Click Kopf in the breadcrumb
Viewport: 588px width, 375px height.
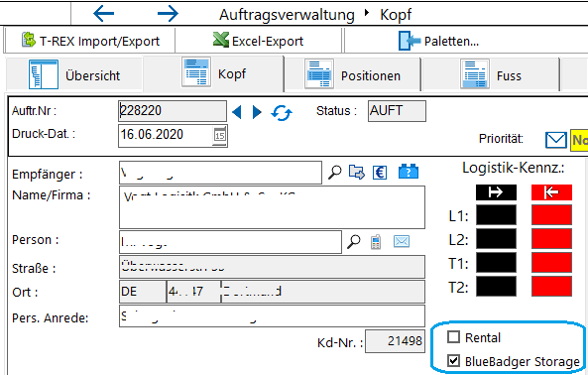pos(396,15)
